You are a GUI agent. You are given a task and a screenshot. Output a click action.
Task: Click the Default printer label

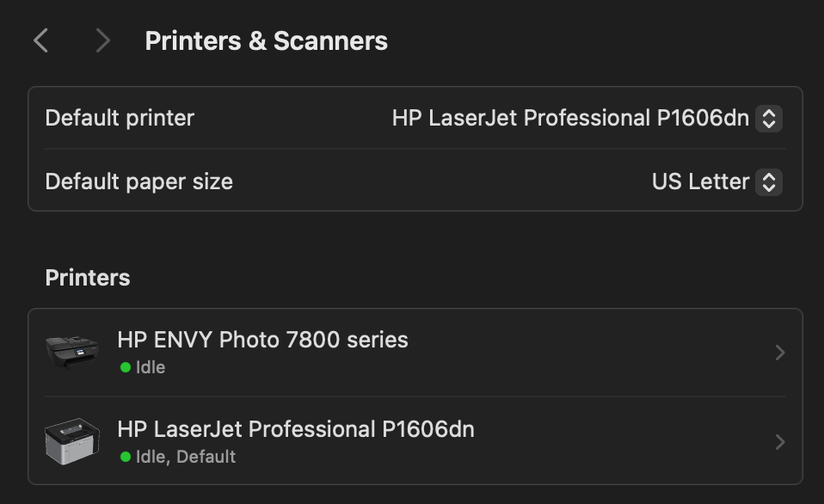[120, 118]
